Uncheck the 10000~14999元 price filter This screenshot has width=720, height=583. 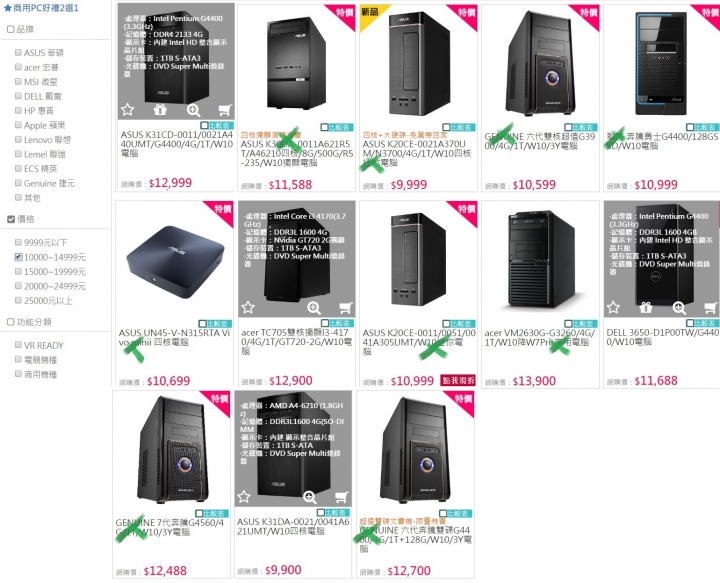18,257
